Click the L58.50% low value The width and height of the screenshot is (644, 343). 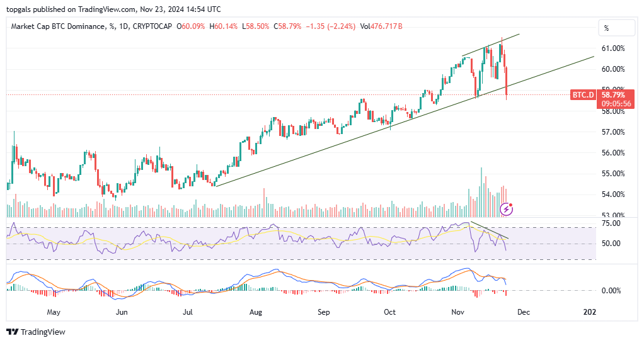pos(255,26)
